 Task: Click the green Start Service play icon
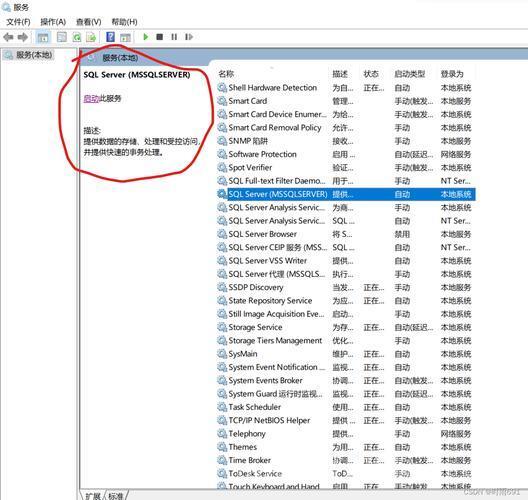145,37
